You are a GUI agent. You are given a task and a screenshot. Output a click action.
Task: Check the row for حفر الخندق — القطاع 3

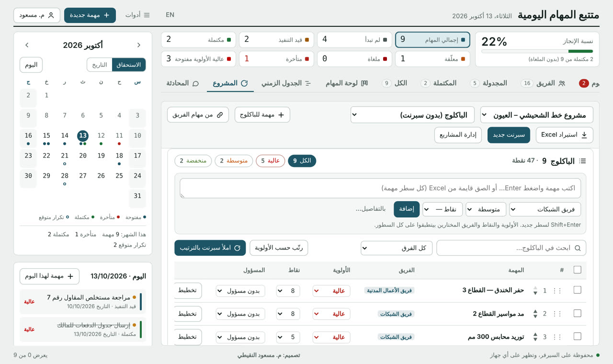coord(577,290)
